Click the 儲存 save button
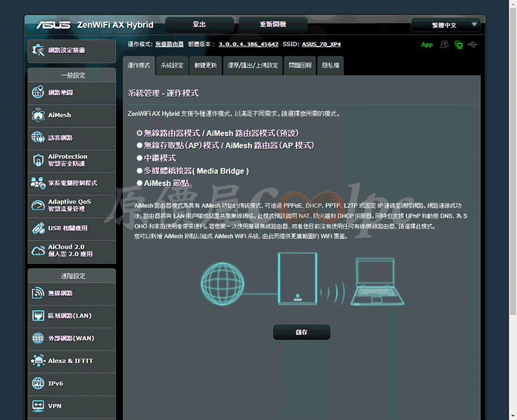The height and width of the screenshot is (420, 517). (302, 332)
